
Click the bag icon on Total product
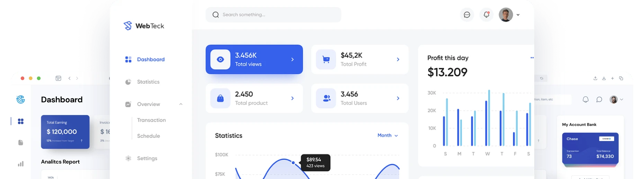(x=220, y=98)
